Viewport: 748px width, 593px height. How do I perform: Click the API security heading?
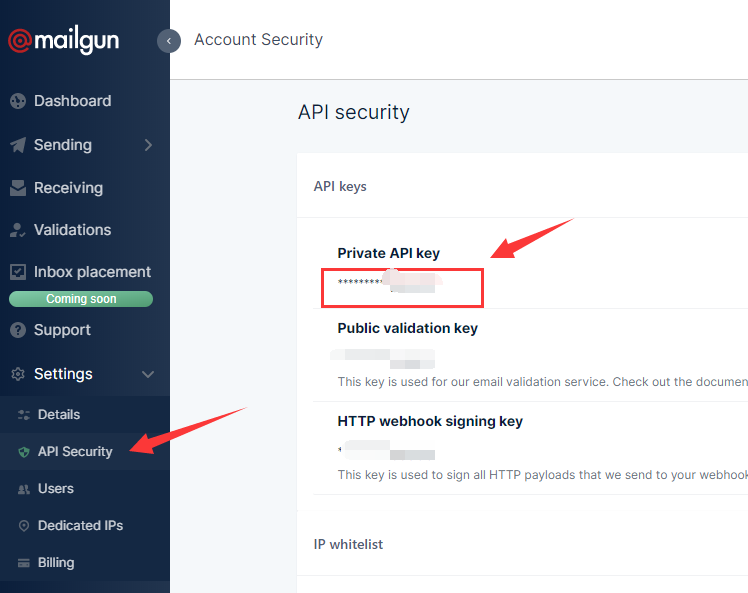[x=353, y=113]
